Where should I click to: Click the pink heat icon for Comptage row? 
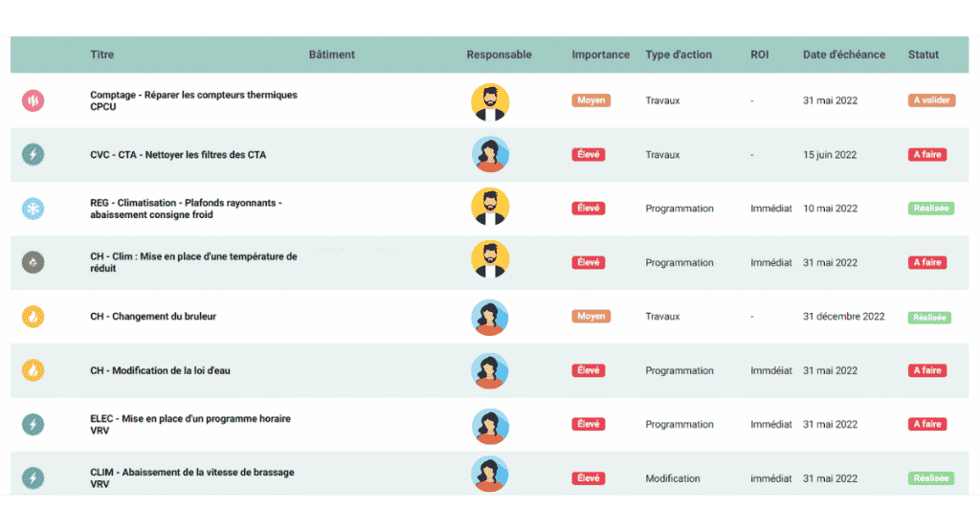click(33, 100)
